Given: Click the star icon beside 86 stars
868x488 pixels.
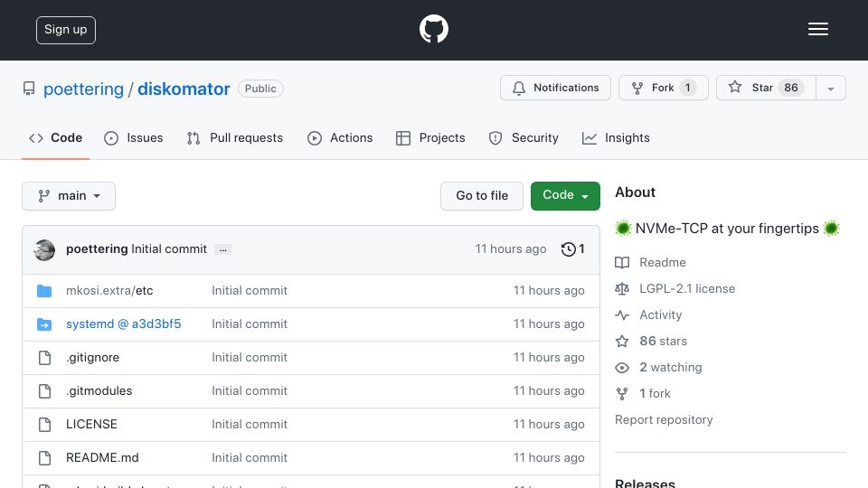Looking at the screenshot, I should pos(622,342).
